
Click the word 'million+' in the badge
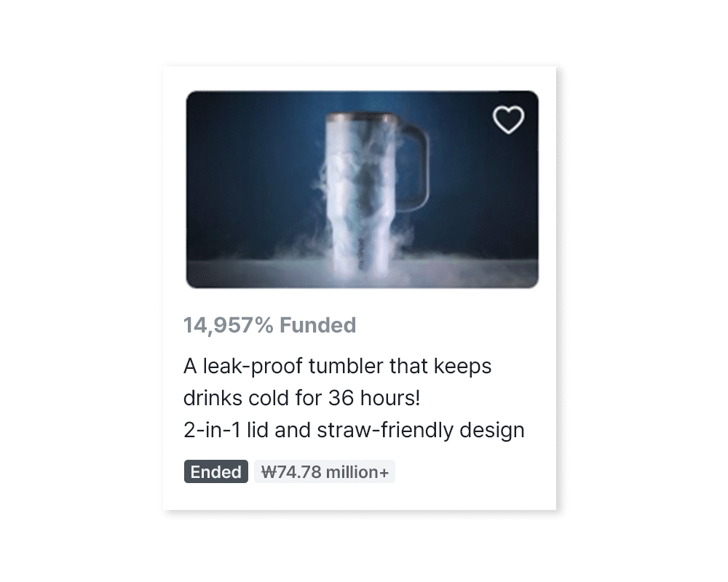[x=357, y=472]
